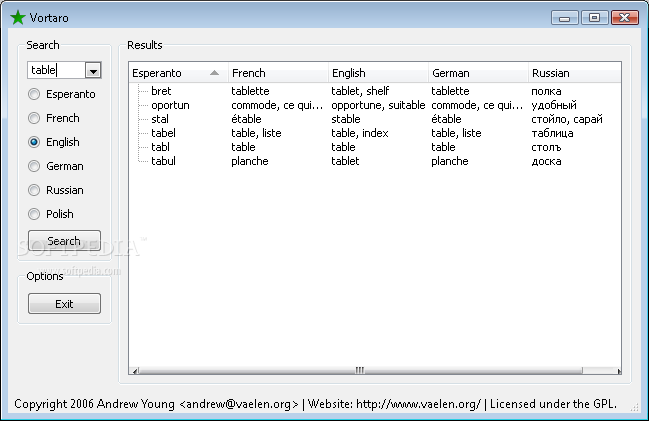Open the search term dropdown arrow
The image size is (649, 421).
click(x=93, y=71)
